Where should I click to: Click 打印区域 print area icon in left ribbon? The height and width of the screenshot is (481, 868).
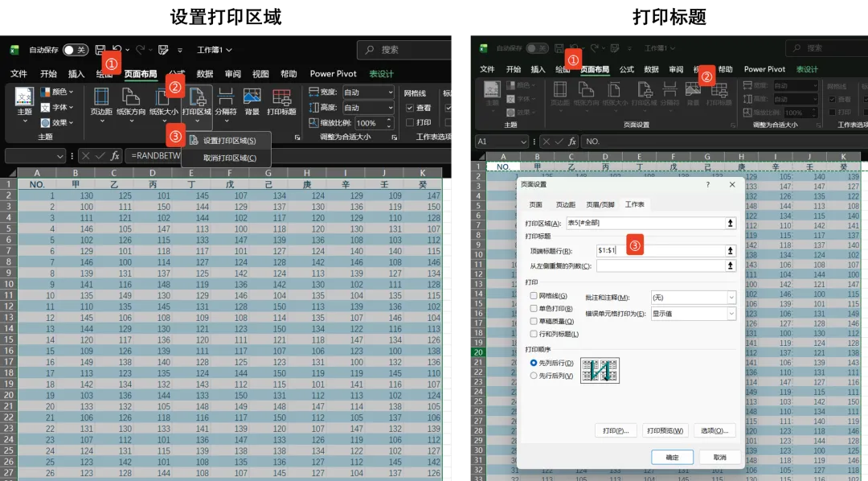[x=197, y=97]
